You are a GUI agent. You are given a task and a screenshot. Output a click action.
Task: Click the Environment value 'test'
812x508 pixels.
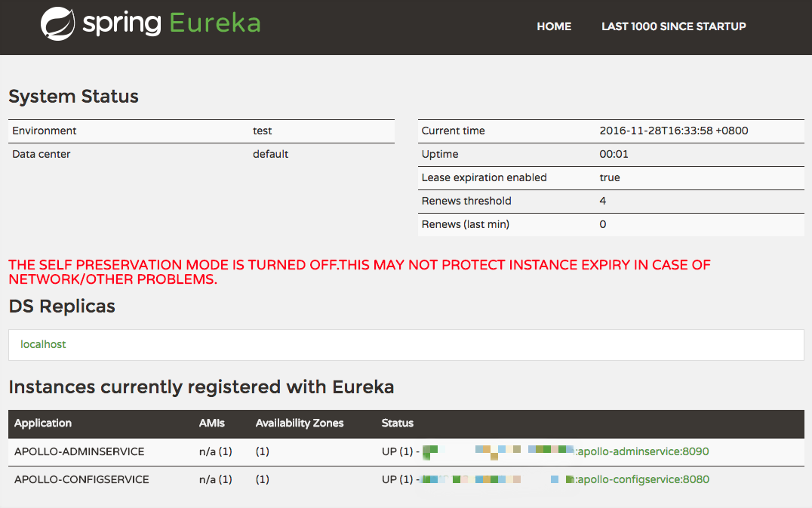[x=262, y=131]
